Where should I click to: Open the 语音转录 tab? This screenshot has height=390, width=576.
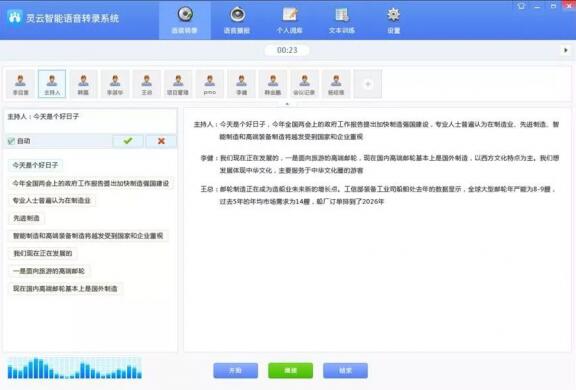tap(185, 21)
